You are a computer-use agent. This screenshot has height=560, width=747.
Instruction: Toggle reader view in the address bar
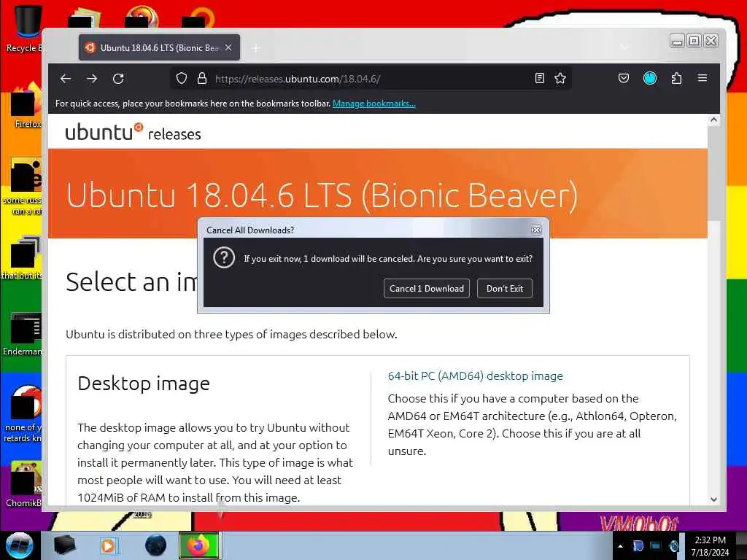[x=539, y=79]
